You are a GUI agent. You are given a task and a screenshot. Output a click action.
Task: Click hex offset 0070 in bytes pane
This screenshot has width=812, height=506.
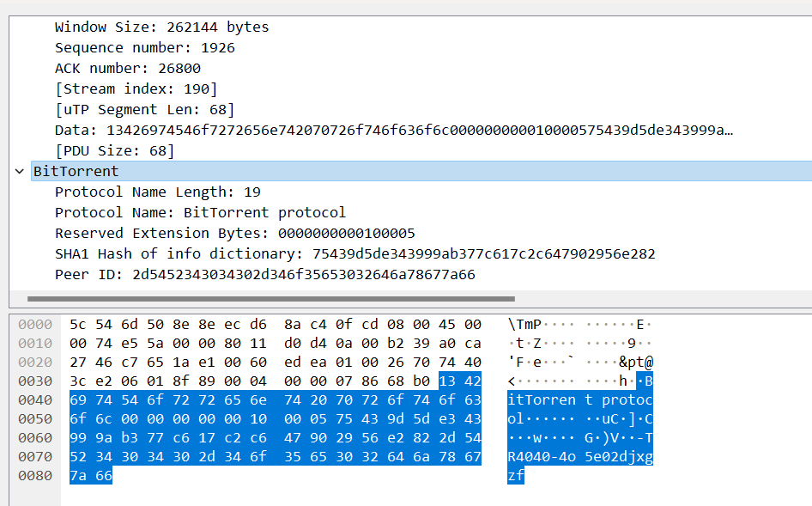coord(35,457)
